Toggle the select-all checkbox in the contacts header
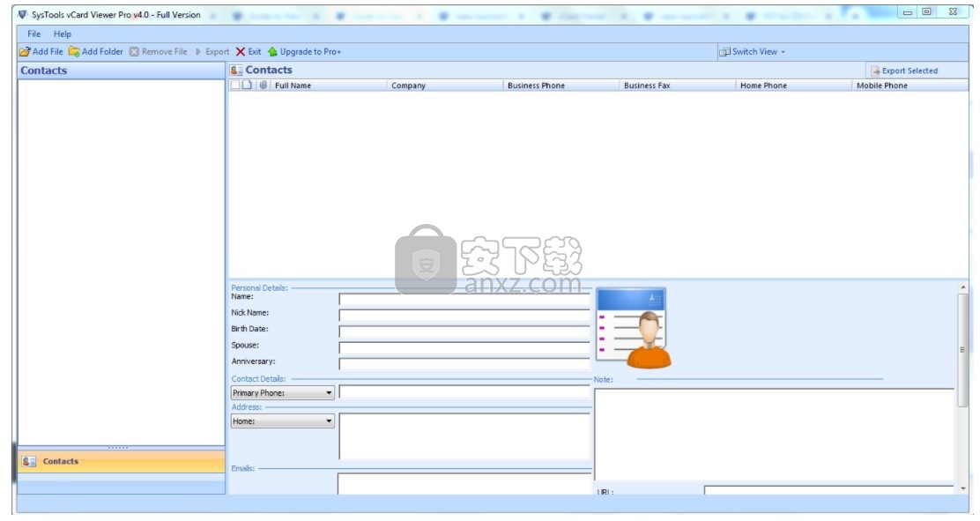The image size is (980, 521). click(x=235, y=85)
